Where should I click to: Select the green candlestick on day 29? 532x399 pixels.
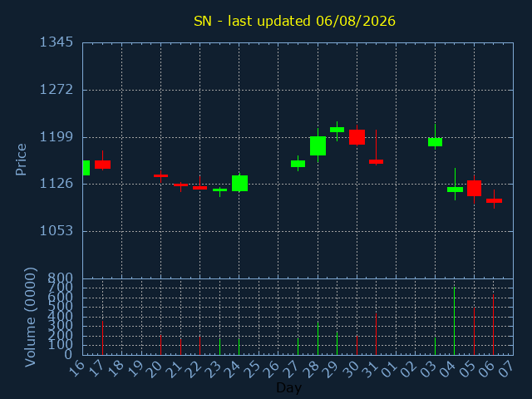click(337, 130)
